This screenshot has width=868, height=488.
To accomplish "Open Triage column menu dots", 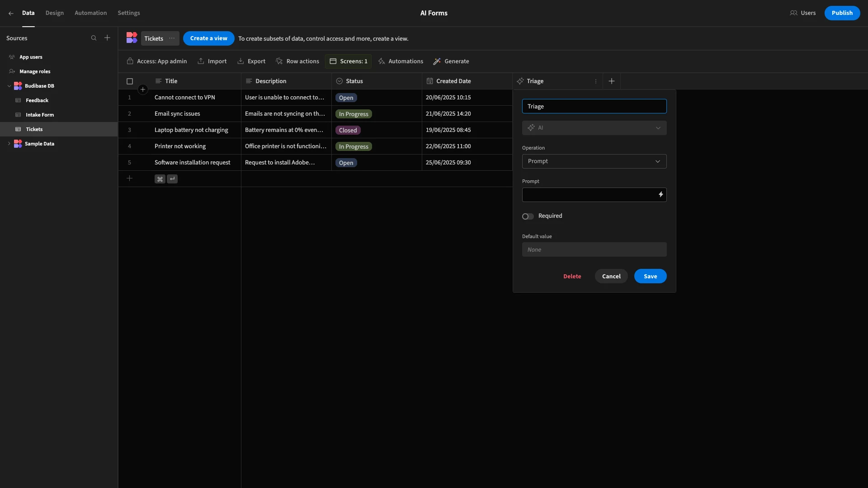I will pyautogui.click(x=596, y=81).
